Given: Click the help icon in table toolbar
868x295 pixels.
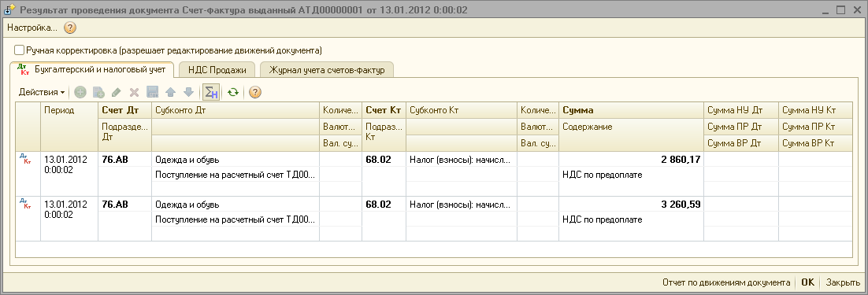Looking at the screenshot, I should point(254,92).
